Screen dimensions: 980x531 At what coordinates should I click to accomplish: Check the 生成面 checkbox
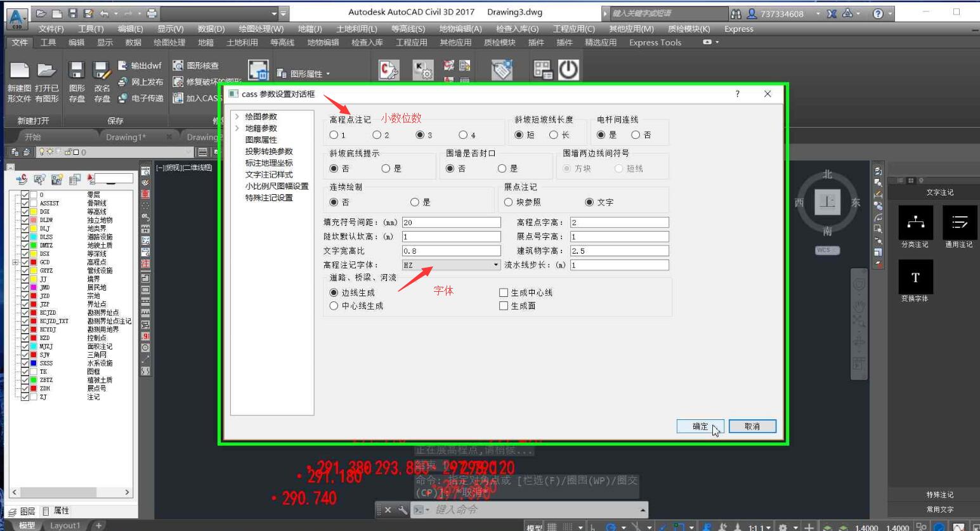pos(504,306)
